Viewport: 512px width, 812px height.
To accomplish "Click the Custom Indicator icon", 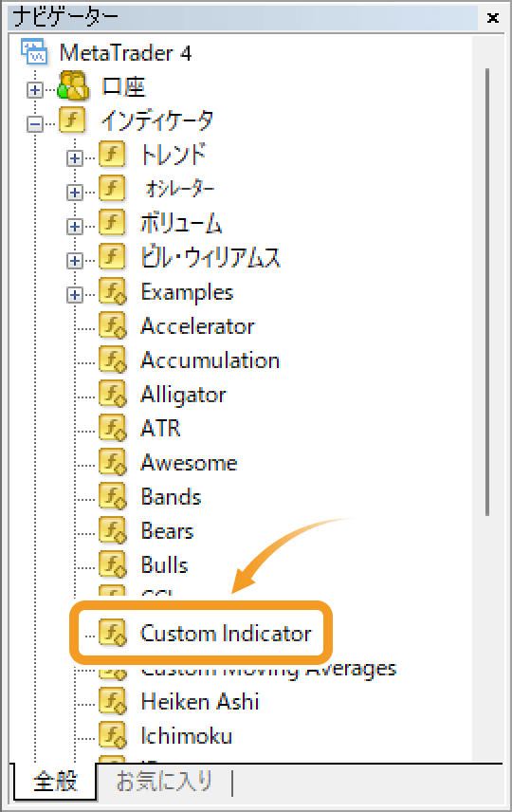I will click(112, 633).
